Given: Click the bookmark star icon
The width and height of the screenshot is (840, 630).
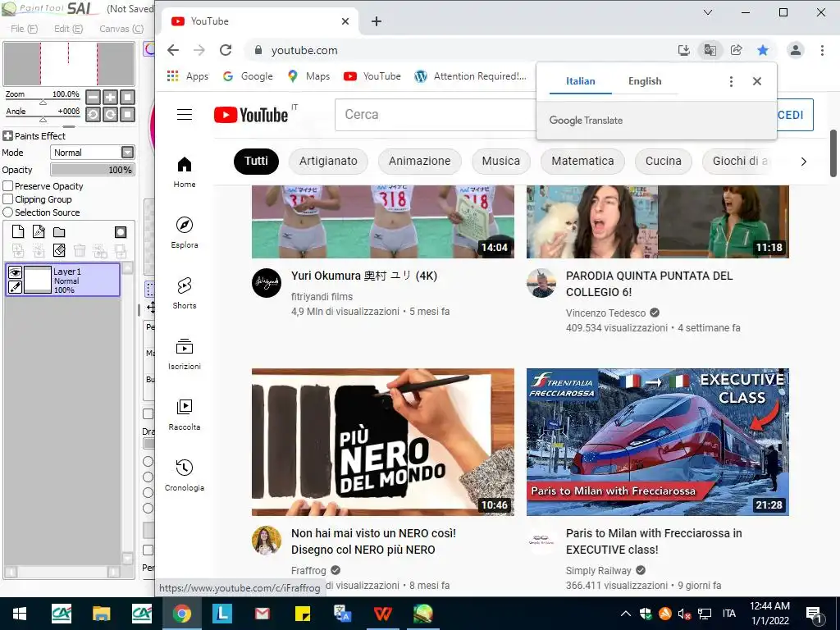Looking at the screenshot, I should click(763, 50).
